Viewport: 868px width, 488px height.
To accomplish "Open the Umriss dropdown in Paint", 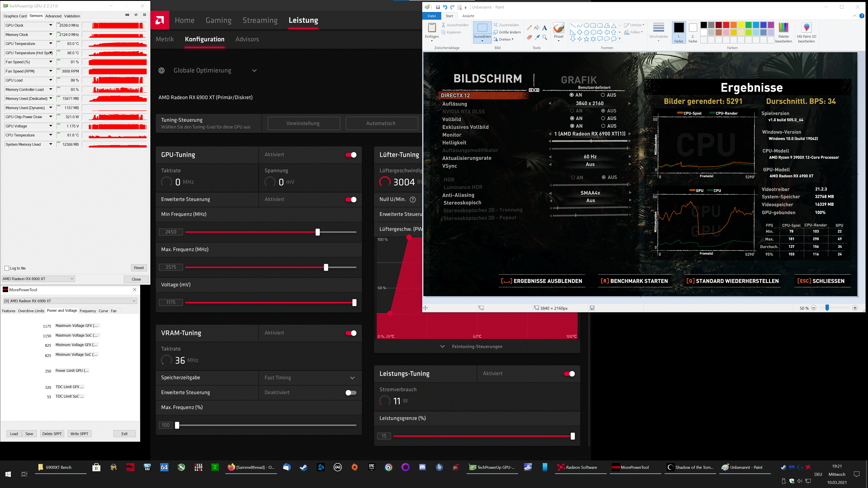I will pyautogui.click(x=634, y=25).
